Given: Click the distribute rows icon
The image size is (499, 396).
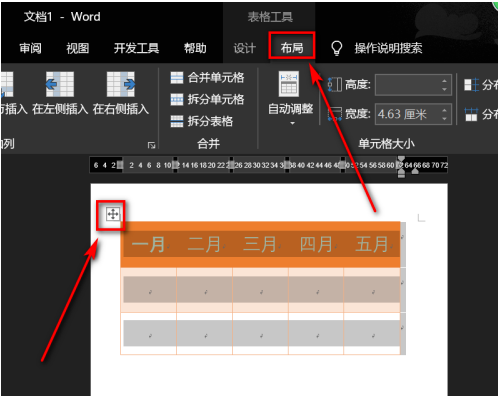Looking at the screenshot, I should pos(471,85).
